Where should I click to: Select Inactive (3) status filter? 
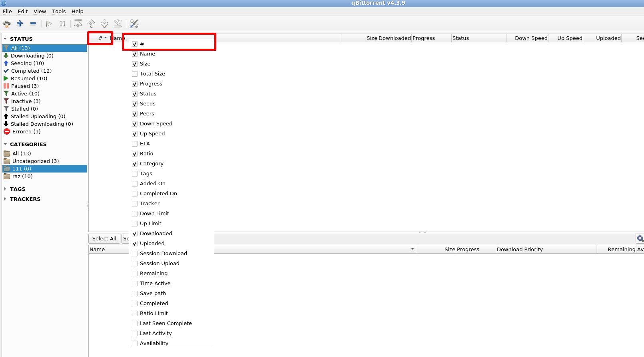(26, 101)
